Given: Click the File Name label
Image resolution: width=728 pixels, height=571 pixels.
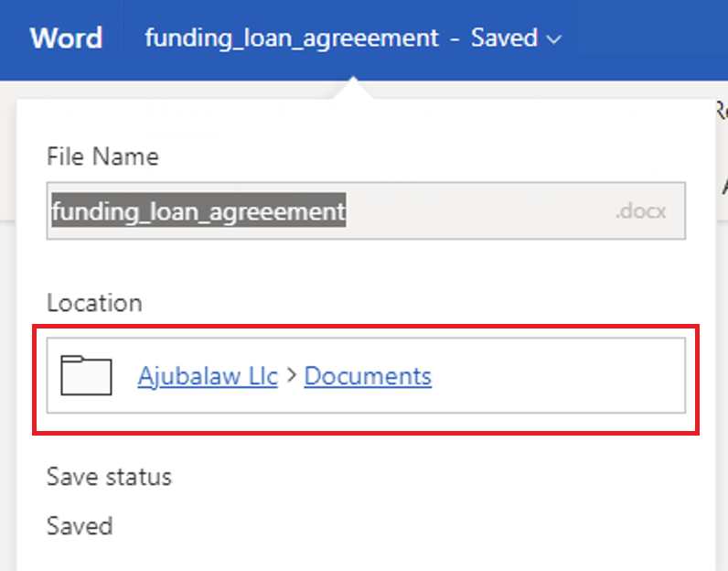Looking at the screenshot, I should click(x=102, y=156).
